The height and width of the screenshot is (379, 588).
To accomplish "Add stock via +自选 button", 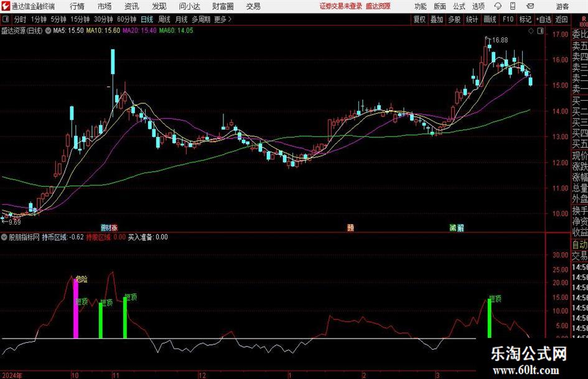I will [543, 19].
